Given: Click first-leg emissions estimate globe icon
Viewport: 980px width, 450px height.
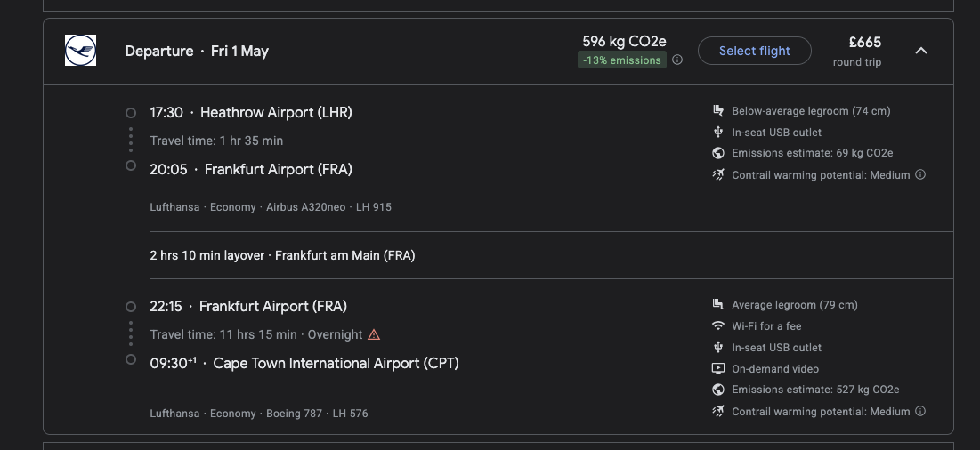Looking at the screenshot, I should pyautogui.click(x=718, y=153).
